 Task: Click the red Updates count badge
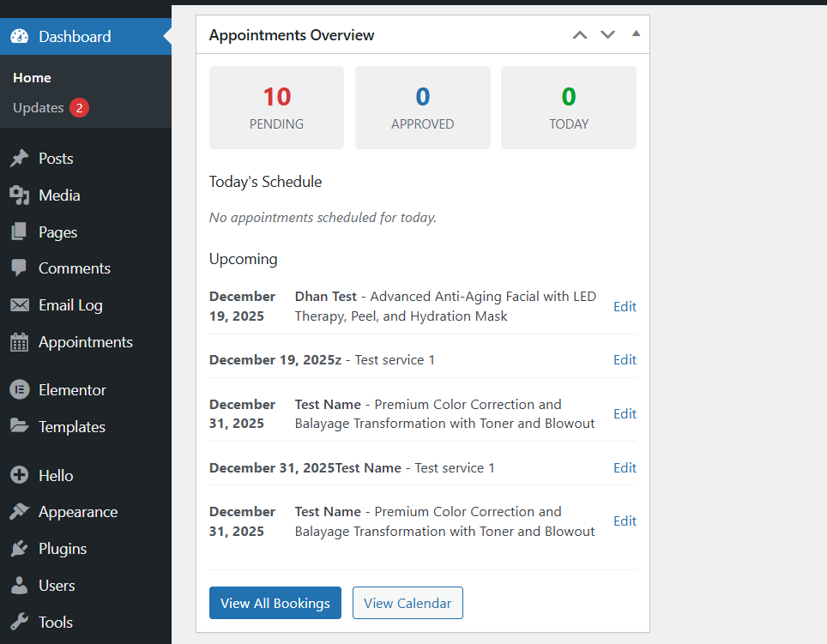(81, 107)
